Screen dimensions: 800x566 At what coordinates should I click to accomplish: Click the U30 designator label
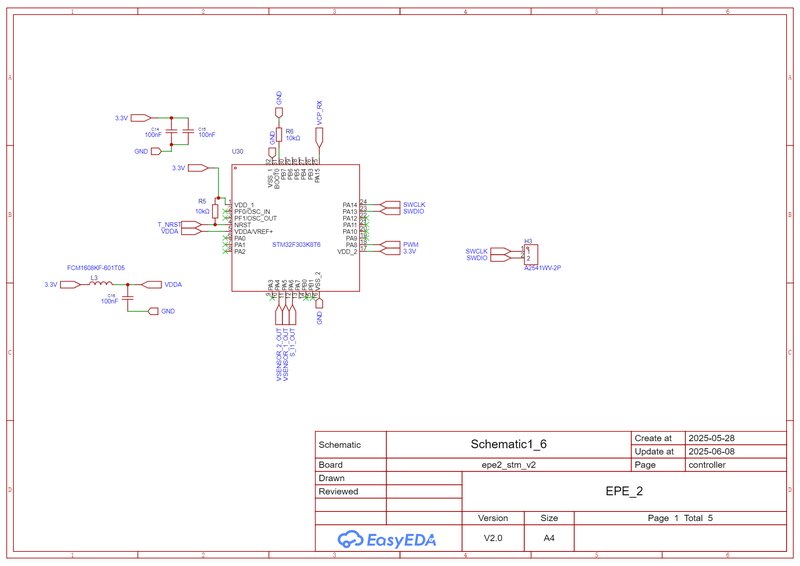(x=237, y=152)
